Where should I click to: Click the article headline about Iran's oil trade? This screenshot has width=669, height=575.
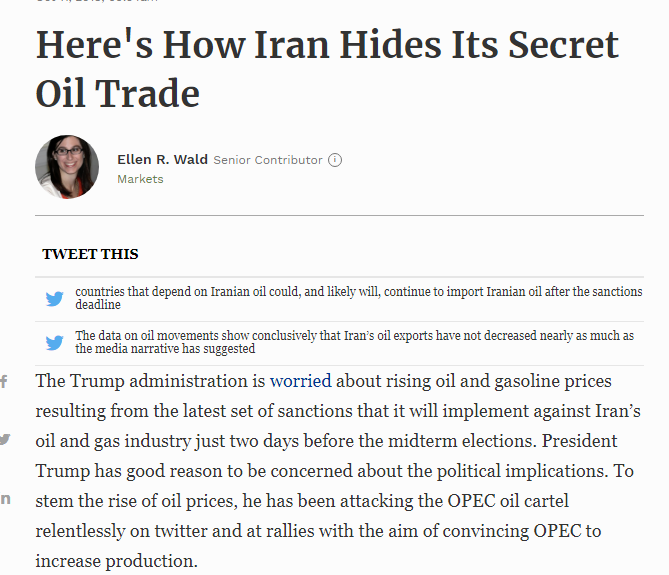[x=327, y=69]
